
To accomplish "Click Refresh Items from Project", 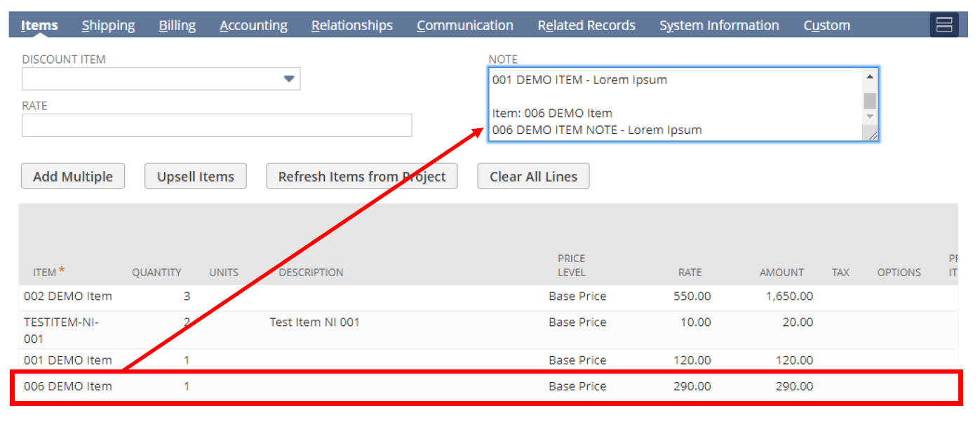I will click(361, 177).
